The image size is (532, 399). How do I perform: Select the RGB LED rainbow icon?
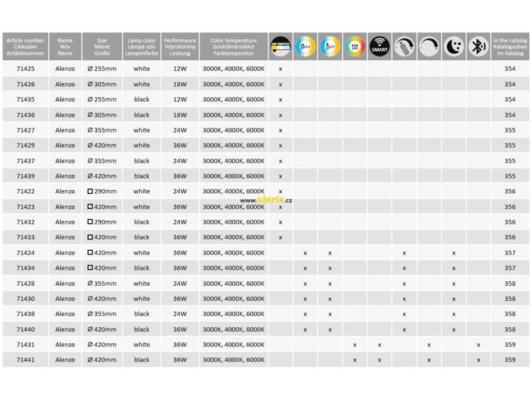[x=355, y=47]
